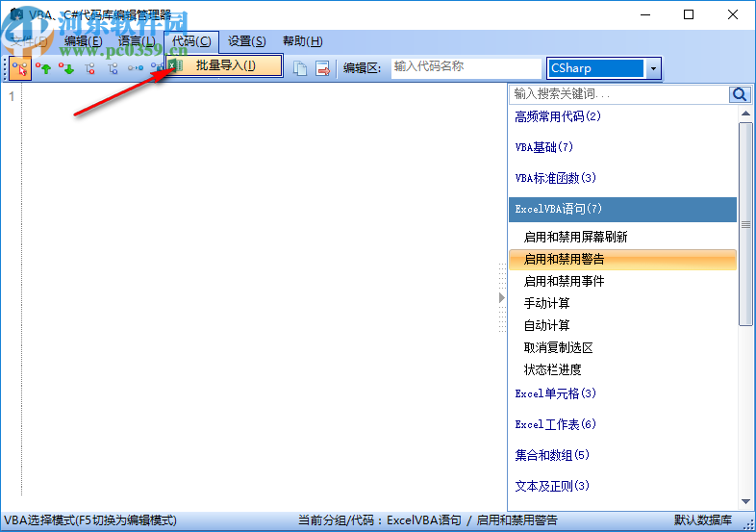
Task: Click the code list scrollbar up arrow
Action: [745, 114]
